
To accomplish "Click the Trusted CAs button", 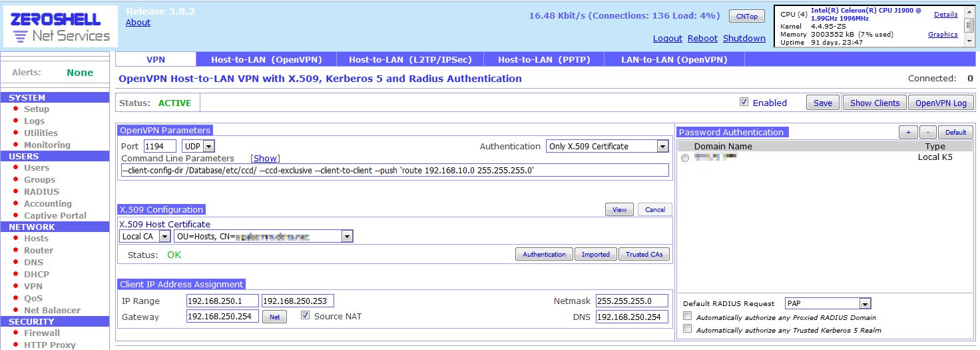I will coord(644,254).
